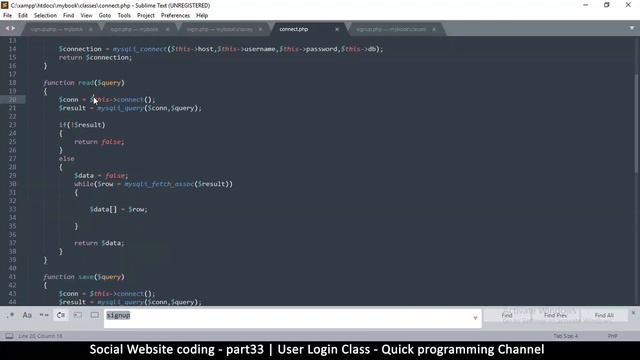
Task: Toggle highlight matches option
Action: click(95, 315)
